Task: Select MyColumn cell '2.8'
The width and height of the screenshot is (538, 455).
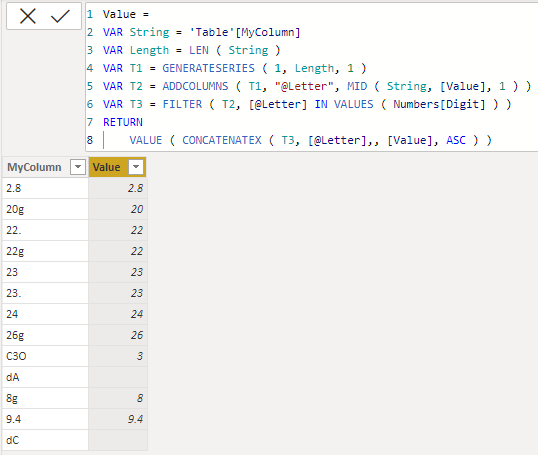Action: click(45, 188)
